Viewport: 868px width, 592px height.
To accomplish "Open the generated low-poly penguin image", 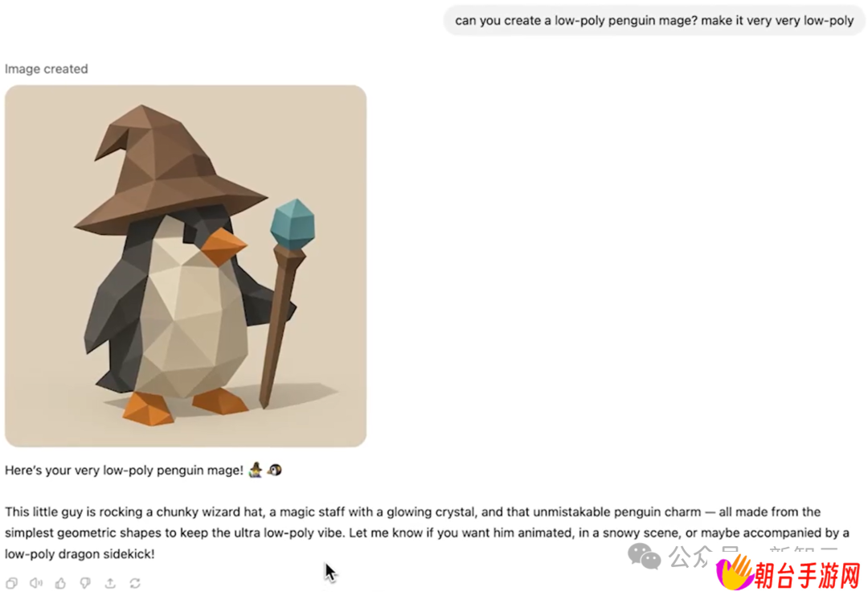I will (x=186, y=265).
